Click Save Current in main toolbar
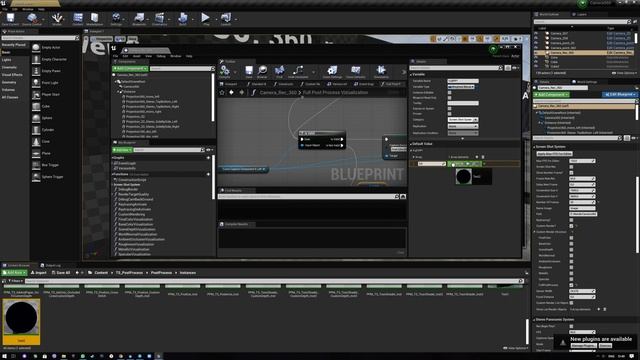The image size is (640, 360). click(10, 18)
